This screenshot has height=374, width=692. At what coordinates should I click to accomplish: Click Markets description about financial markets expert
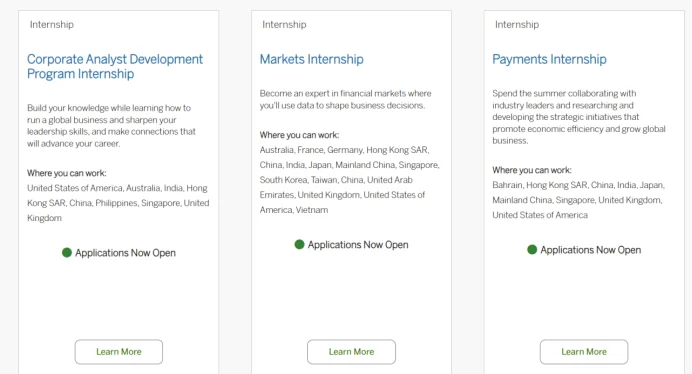[x=346, y=99]
